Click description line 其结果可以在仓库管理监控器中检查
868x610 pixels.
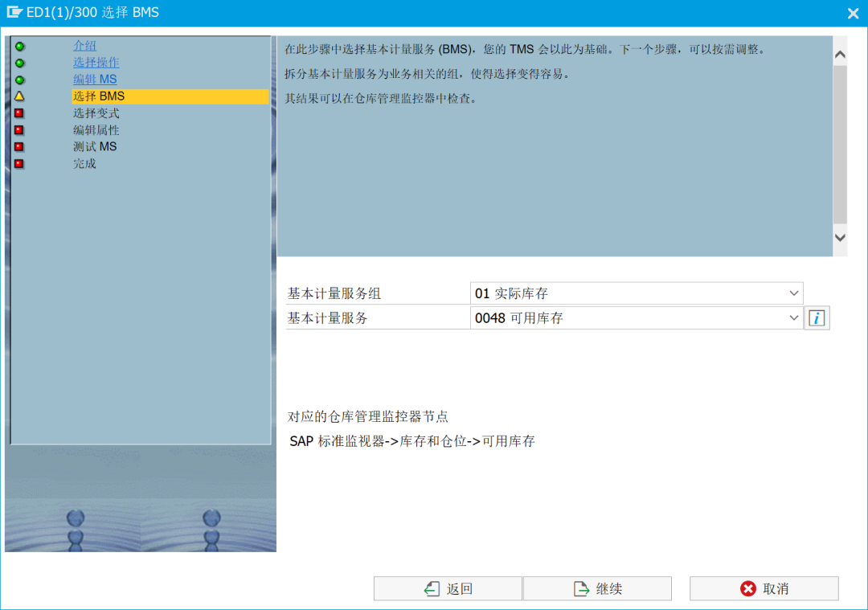[x=381, y=99]
